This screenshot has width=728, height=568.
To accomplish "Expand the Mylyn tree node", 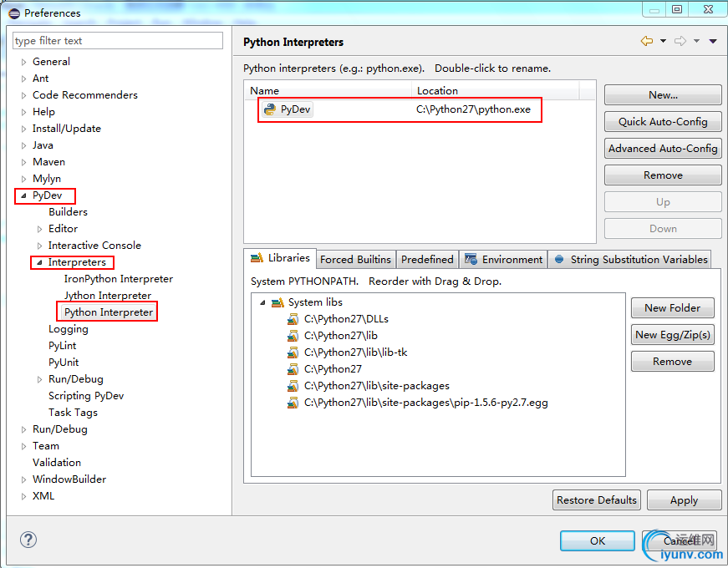I will (23, 179).
